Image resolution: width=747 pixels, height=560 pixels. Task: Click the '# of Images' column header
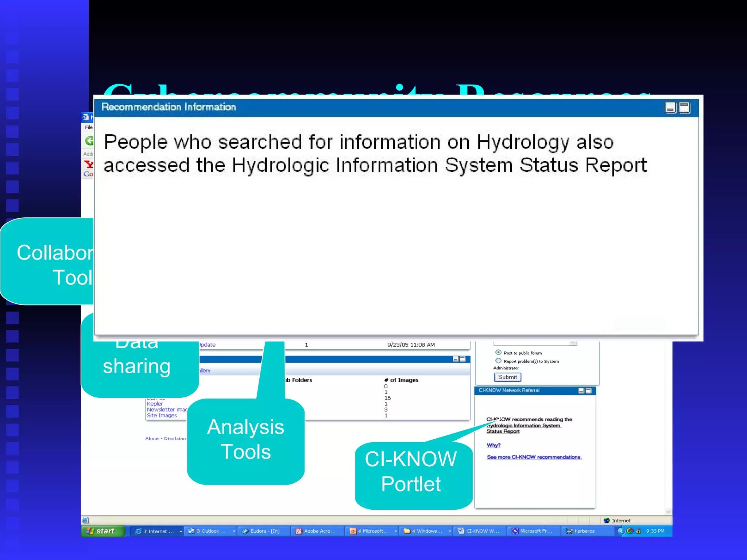(401, 380)
